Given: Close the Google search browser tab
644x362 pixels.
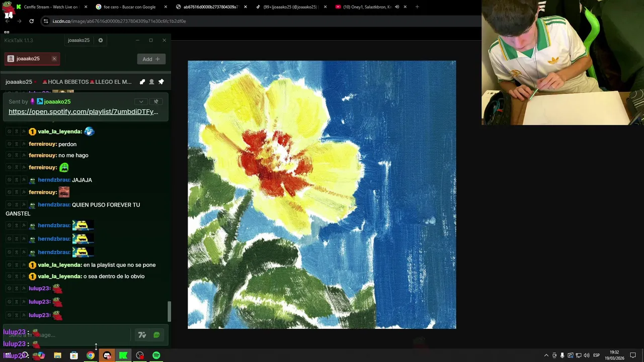Looking at the screenshot, I should click(166, 7).
